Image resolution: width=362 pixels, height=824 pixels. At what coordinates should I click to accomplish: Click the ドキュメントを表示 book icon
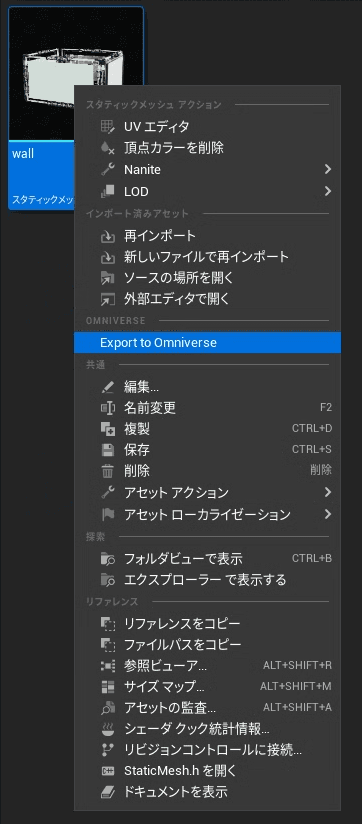pos(107,792)
